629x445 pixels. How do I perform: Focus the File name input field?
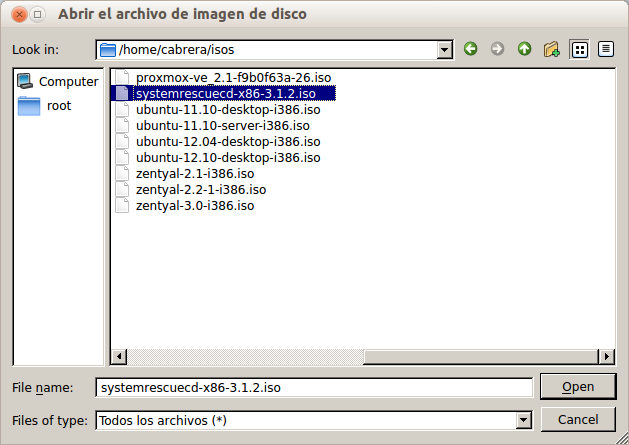[x=314, y=388]
